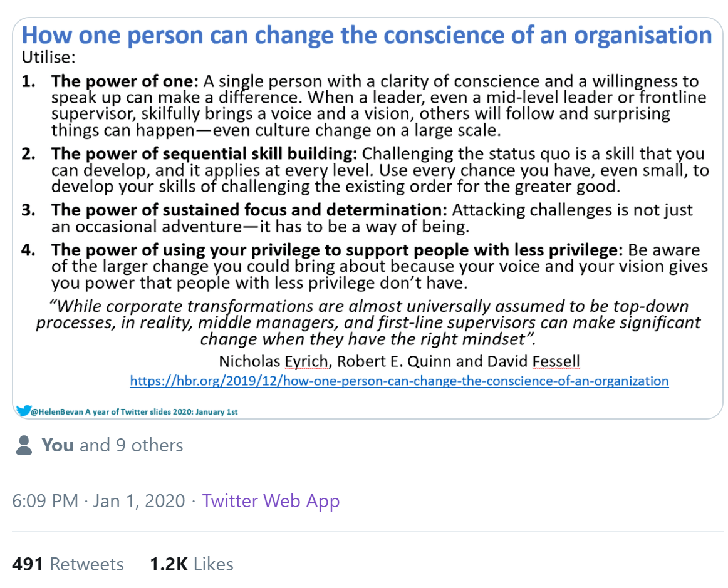Click the italic quote about corporate transformations
728x588 pixels.
coord(368,322)
